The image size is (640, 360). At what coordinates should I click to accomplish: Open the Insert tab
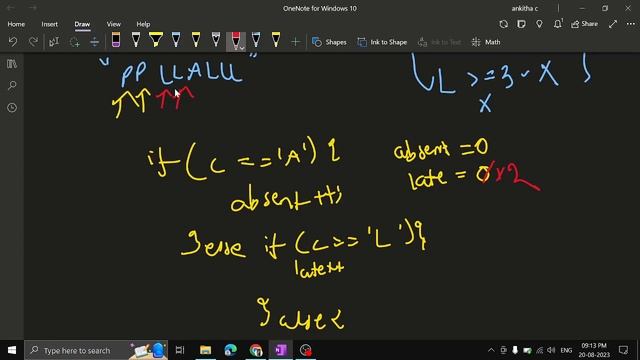[49, 24]
